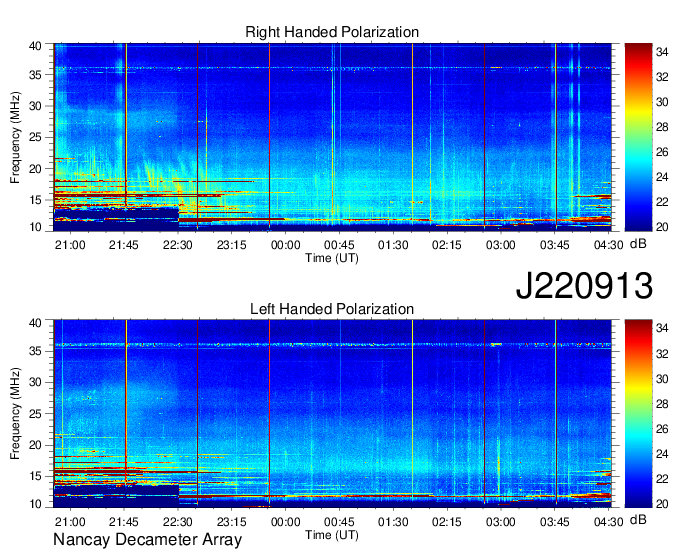Click the '15' frequency tick of Right Handed plot
This screenshot has height=552, width=680.
pos(35,200)
